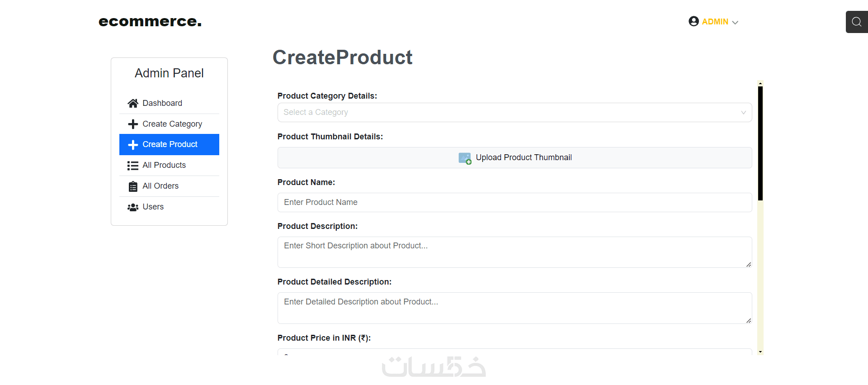Click into the short Product Description textarea
This screenshot has height=385, width=868.
click(x=514, y=252)
